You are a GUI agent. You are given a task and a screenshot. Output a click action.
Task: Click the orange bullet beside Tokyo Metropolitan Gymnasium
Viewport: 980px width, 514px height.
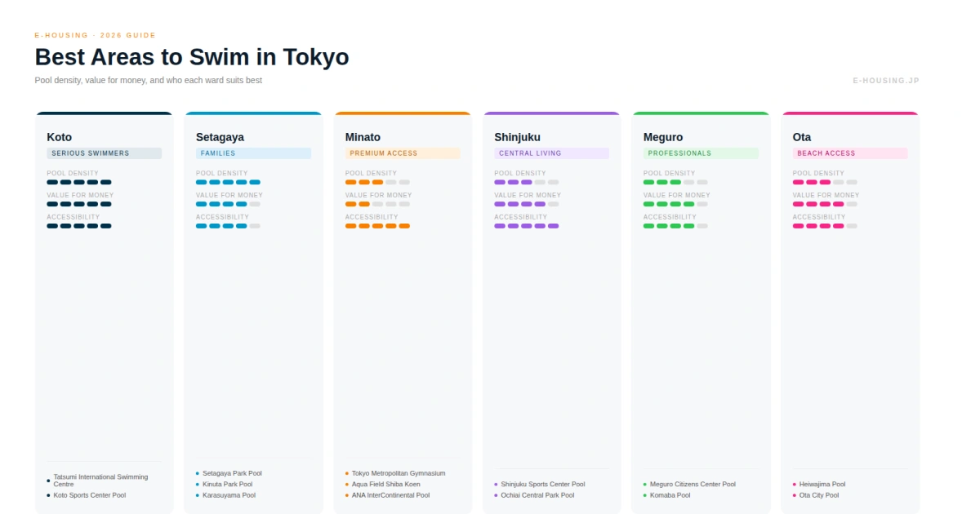tap(345, 472)
